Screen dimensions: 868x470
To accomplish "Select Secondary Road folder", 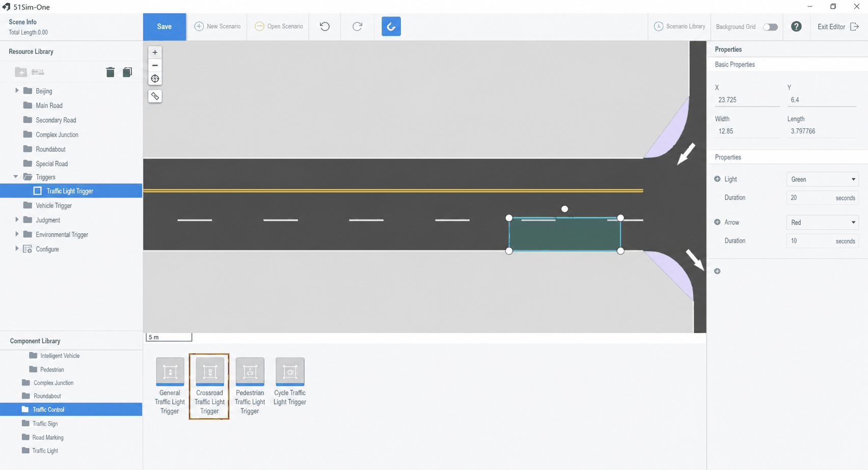I will pos(56,120).
